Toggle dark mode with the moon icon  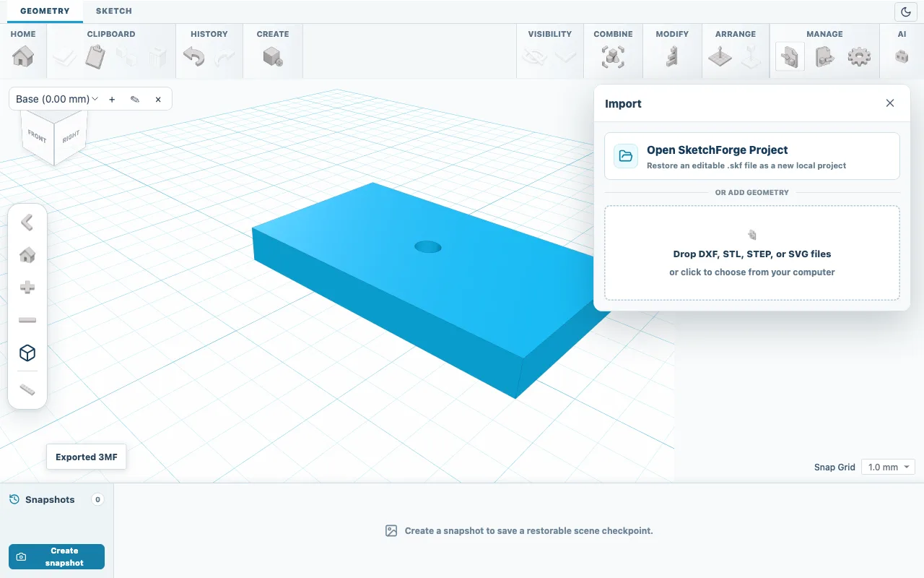pyautogui.click(x=906, y=12)
